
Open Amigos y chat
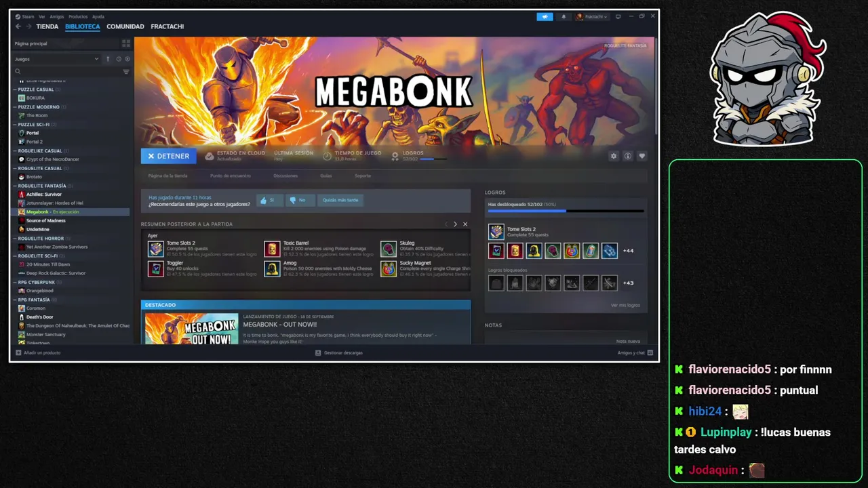(x=635, y=353)
